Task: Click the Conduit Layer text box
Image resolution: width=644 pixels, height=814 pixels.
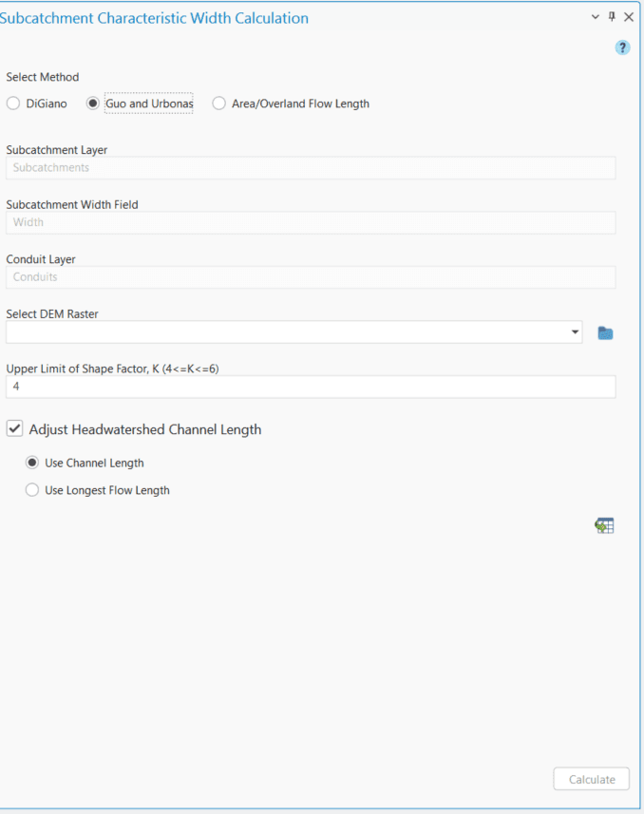Action: (x=285, y=276)
